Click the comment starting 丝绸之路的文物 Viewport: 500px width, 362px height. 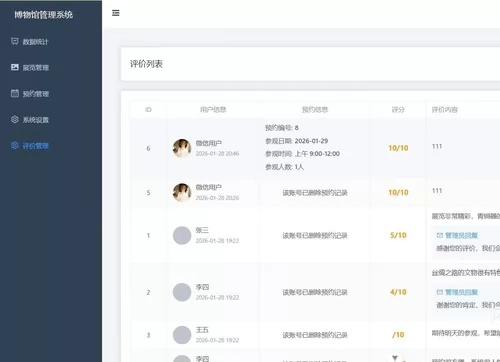[466, 273]
